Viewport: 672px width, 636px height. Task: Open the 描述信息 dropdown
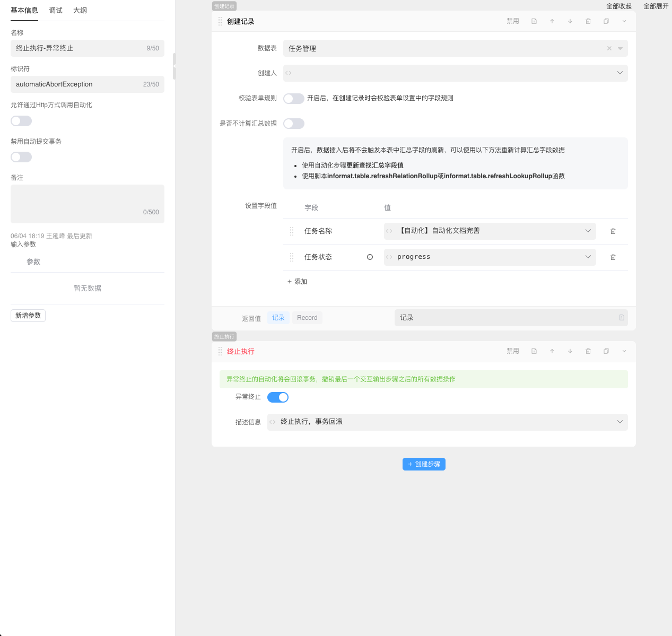[619, 422]
